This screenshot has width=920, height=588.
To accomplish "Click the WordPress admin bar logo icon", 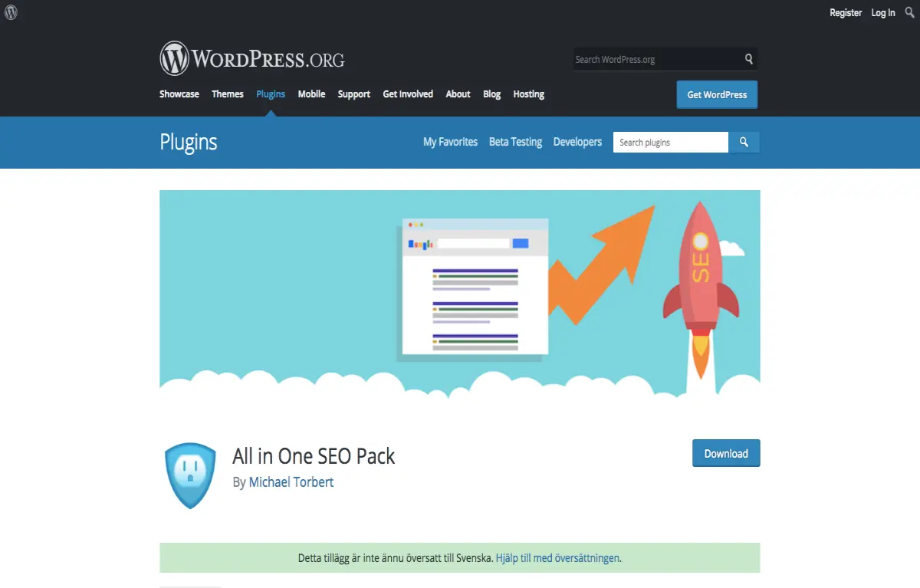I will 11,12.
